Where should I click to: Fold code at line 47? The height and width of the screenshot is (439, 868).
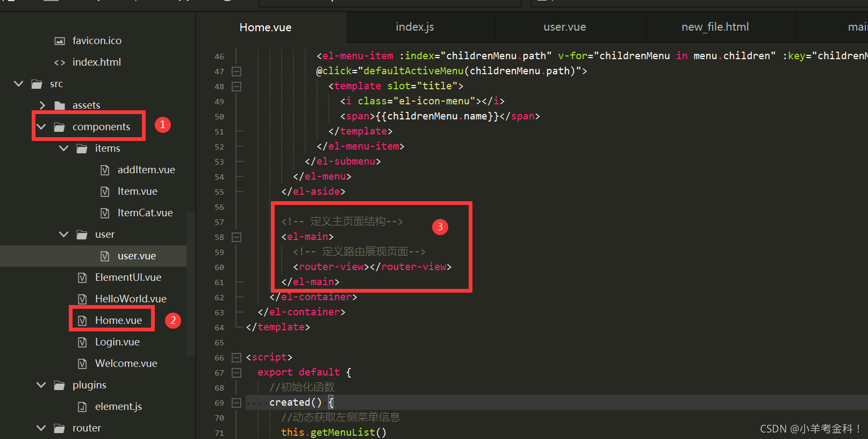tap(236, 72)
